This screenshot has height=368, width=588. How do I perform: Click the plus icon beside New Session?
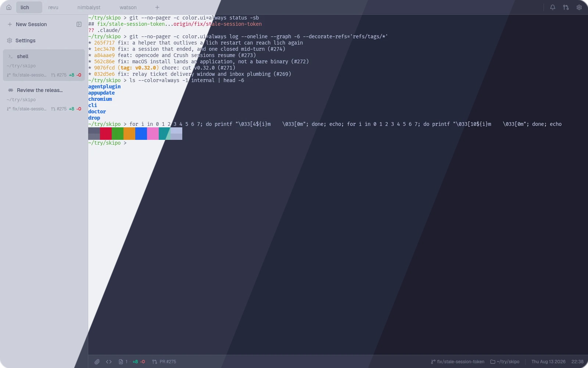[10, 24]
